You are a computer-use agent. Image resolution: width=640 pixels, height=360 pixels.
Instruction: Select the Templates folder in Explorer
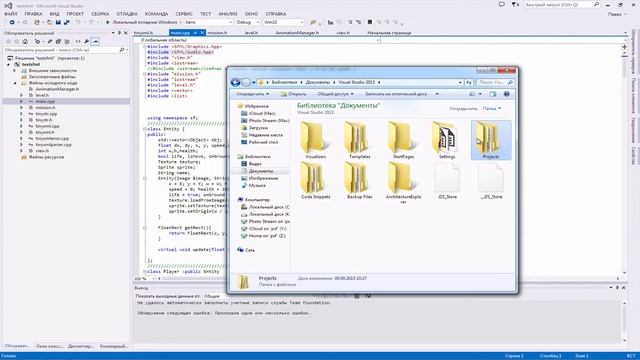coord(359,140)
